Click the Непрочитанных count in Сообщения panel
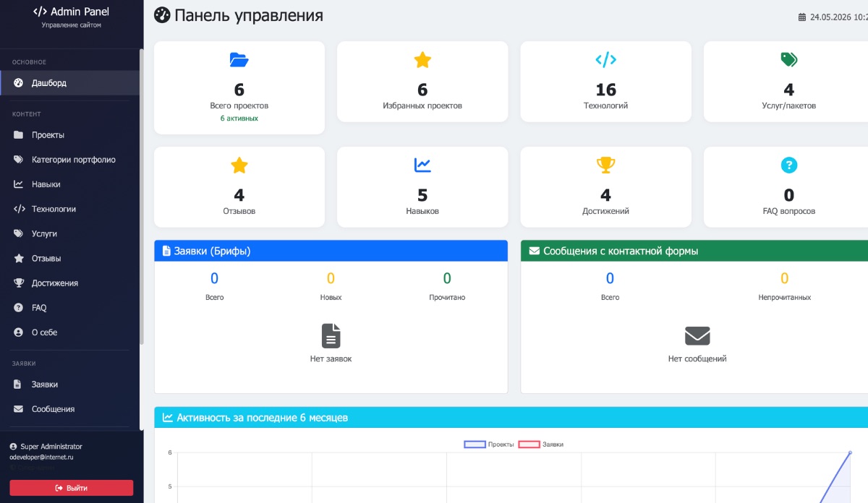 [784, 278]
